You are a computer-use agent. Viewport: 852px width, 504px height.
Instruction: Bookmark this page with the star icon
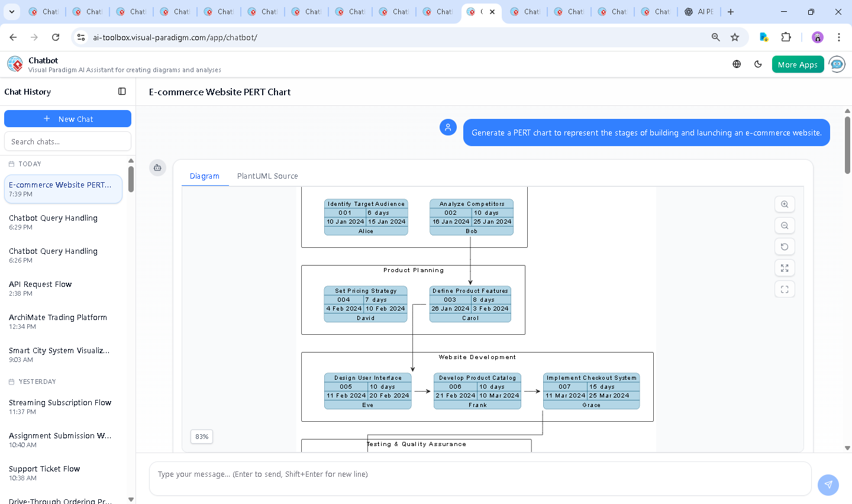pos(735,37)
